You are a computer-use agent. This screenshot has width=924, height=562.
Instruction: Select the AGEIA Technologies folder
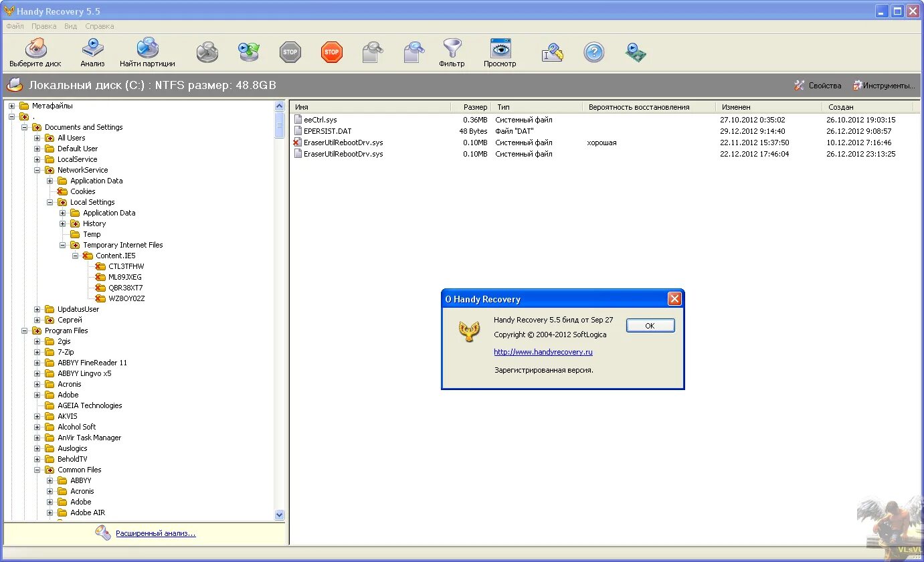[x=90, y=405]
